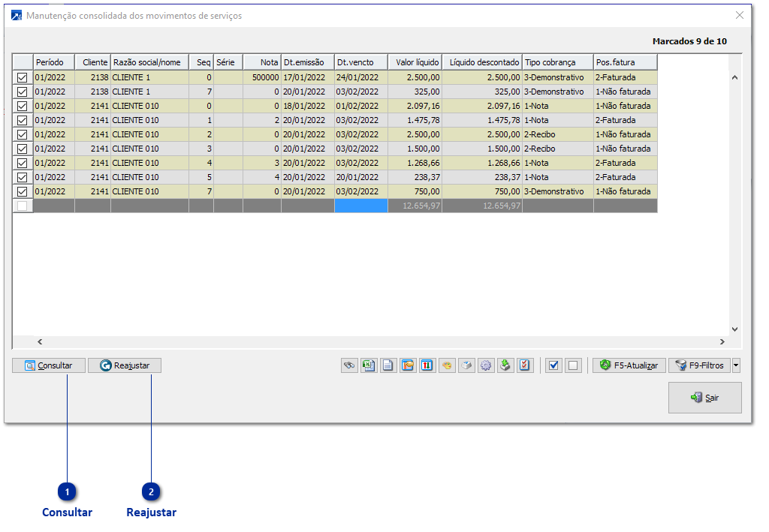Sort by Dt.vencto column header
Image resolution: width=769 pixels, height=532 pixels.
(361, 62)
